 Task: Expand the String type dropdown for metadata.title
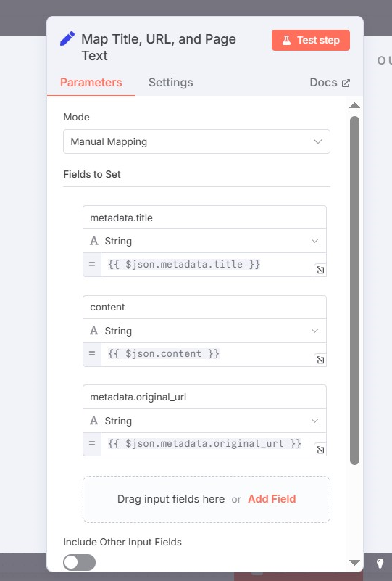click(x=205, y=241)
